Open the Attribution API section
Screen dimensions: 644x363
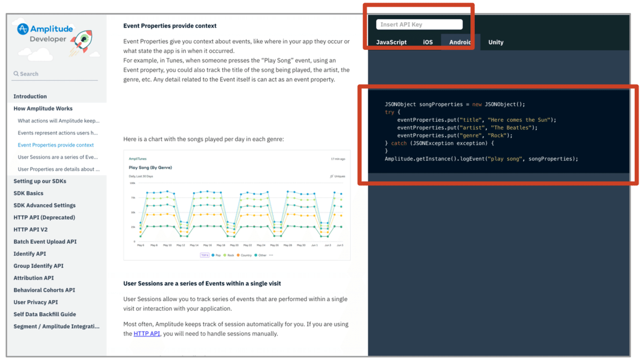tap(33, 278)
